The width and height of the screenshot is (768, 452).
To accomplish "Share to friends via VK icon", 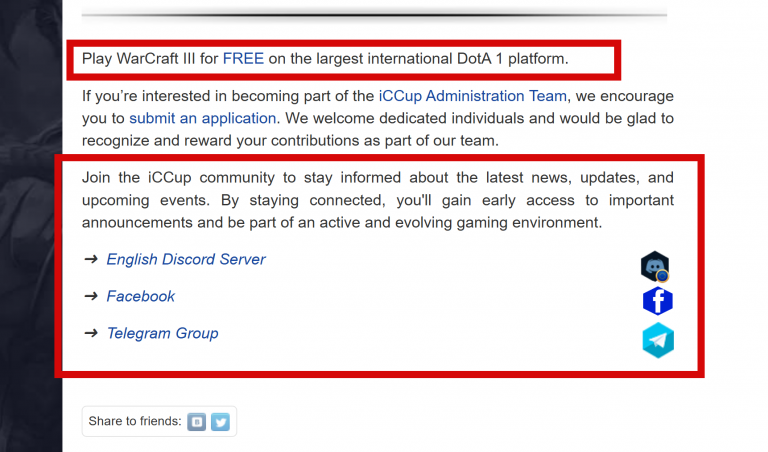I will (x=196, y=422).
